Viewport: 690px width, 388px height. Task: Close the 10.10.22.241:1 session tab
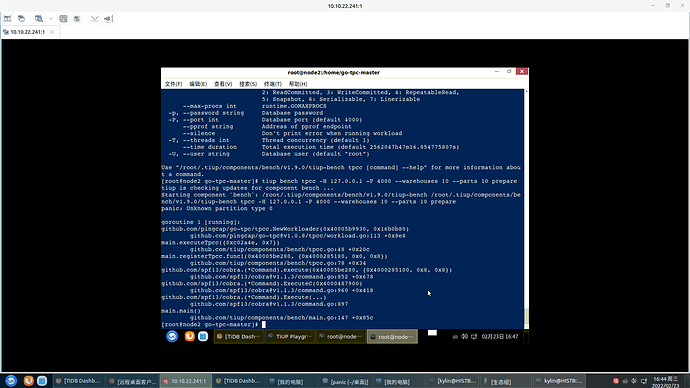(x=52, y=32)
